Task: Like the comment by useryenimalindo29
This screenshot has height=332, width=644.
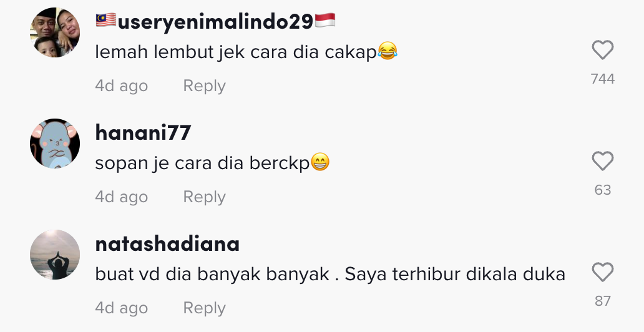Action: [x=603, y=50]
